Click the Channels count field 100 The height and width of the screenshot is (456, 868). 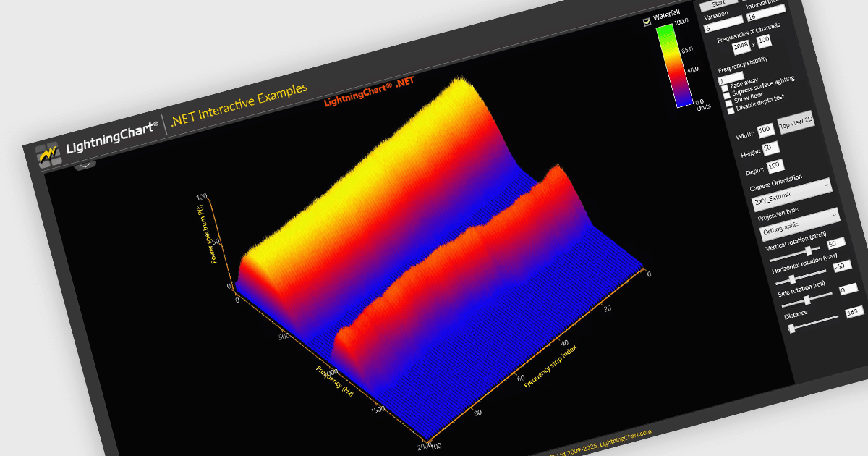(x=764, y=41)
